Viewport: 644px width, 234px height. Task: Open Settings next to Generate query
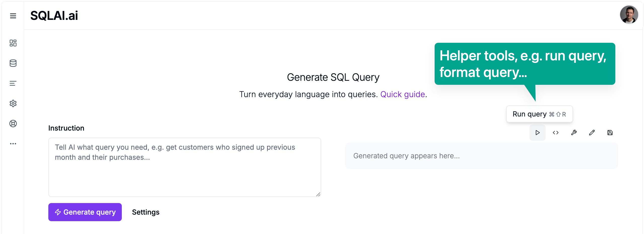[x=146, y=212]
